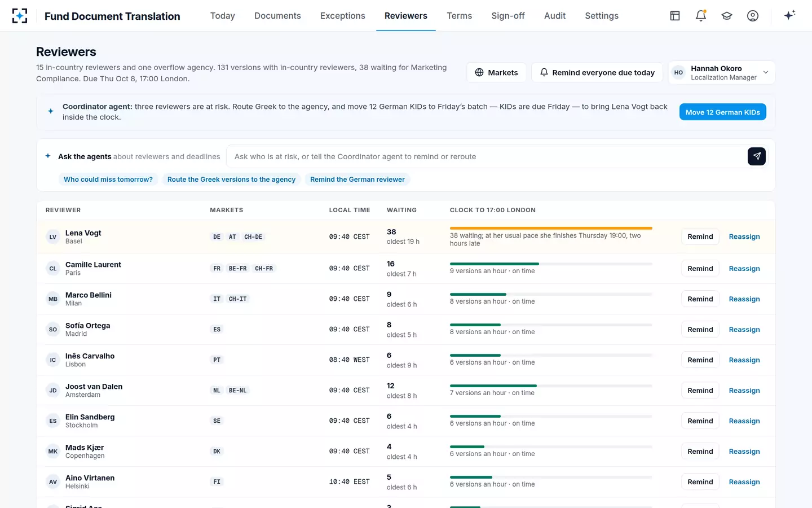Click the CL avatar for Camille Laurent
Screen dimensions: 812x508
pos(53,269)
